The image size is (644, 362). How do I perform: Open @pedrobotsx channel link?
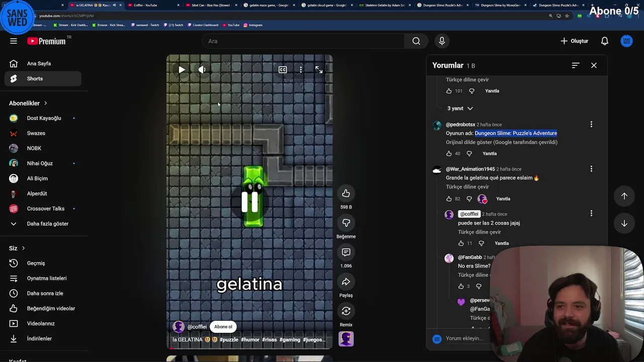point(460,124)
